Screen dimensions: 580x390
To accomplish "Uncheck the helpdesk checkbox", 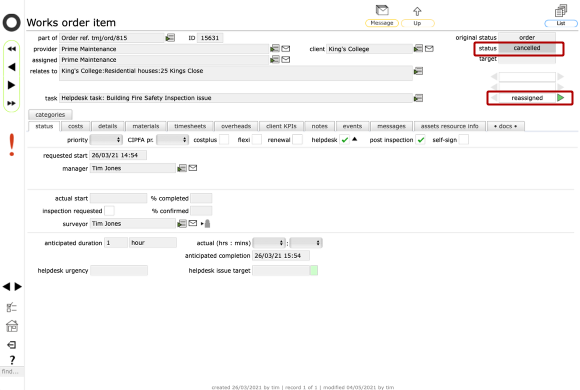I will 344,140.
